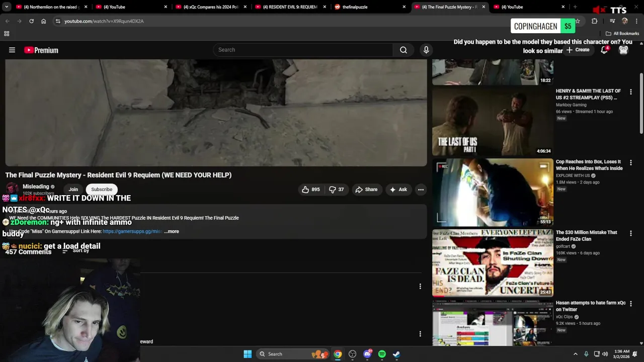Open the YouTube guide hamburger menu
This screenshot has height=362, width=644.
click(12, 50)
